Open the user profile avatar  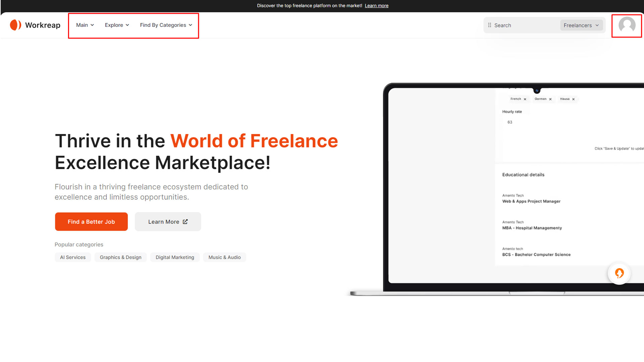pos(627,25)
